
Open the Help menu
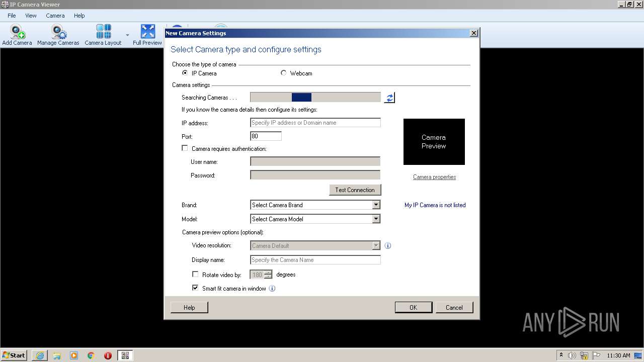coord(79,16)
